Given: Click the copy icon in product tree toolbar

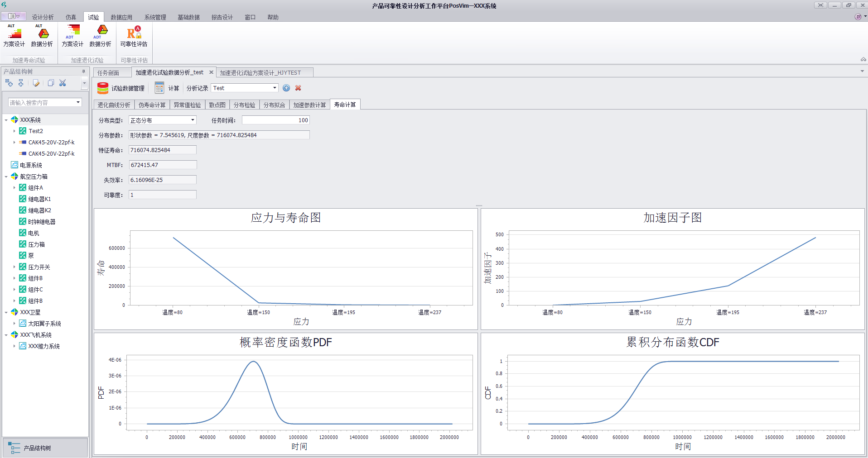Looking at the screenshot, I should coord(51,83).
